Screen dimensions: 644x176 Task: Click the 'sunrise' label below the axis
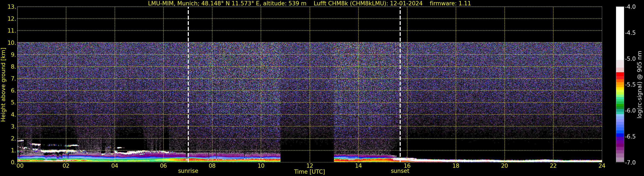(x=188, y=171)
